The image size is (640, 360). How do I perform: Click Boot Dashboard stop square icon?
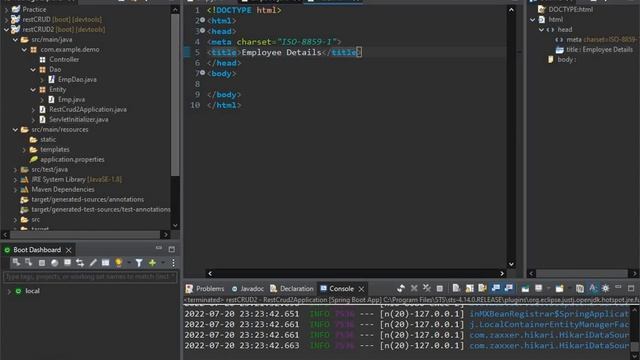(x=42, y=263)
